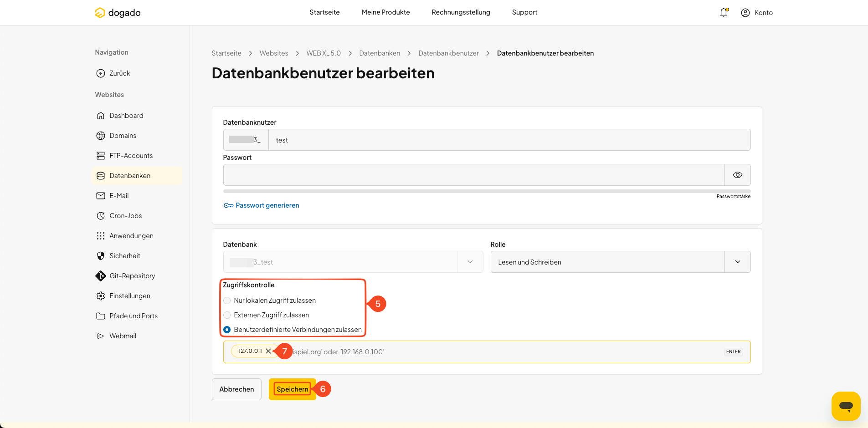
Task: Expand the Rolle dropdown arrow
Action: 738,262
